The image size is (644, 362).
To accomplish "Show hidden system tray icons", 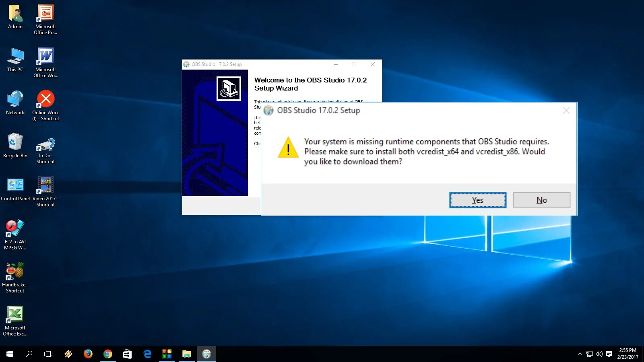I will tap(580, 354).
